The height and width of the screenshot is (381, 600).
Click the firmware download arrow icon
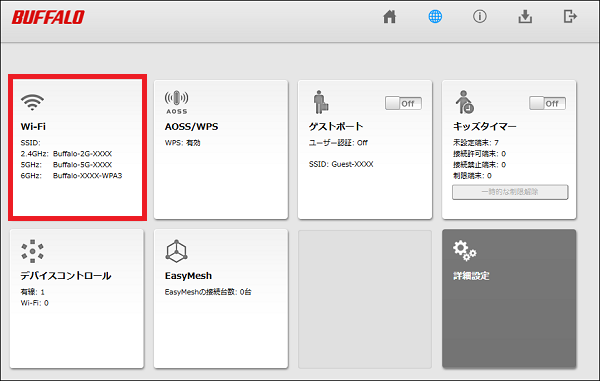[525, 17]
